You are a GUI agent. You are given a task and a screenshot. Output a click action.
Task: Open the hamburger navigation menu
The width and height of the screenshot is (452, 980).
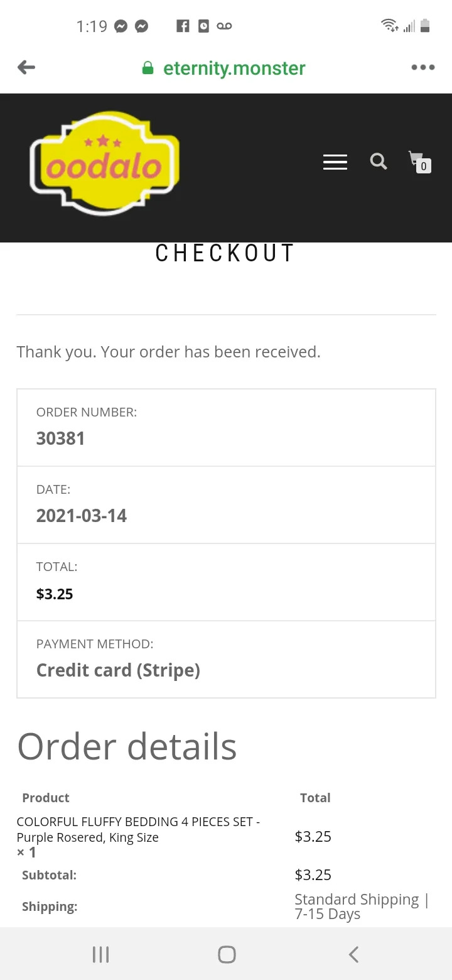coord(335,161)
